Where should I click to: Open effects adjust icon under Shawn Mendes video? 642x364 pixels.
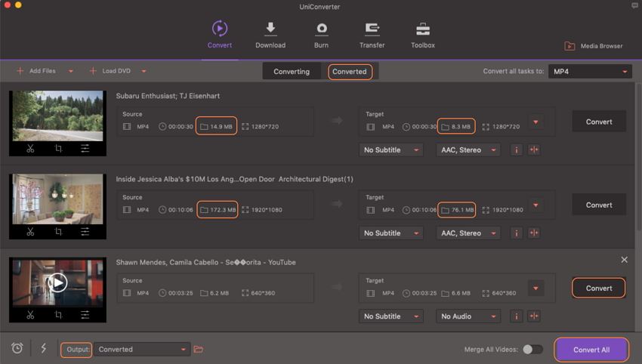click(x=85, y=315)
